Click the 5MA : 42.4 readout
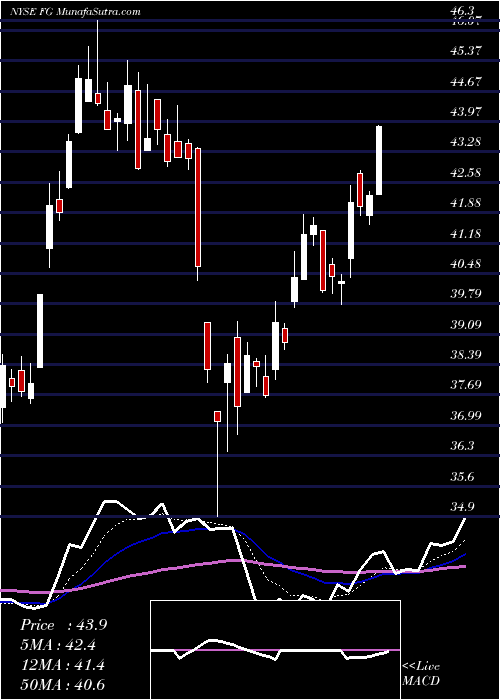 click(58, 645)
